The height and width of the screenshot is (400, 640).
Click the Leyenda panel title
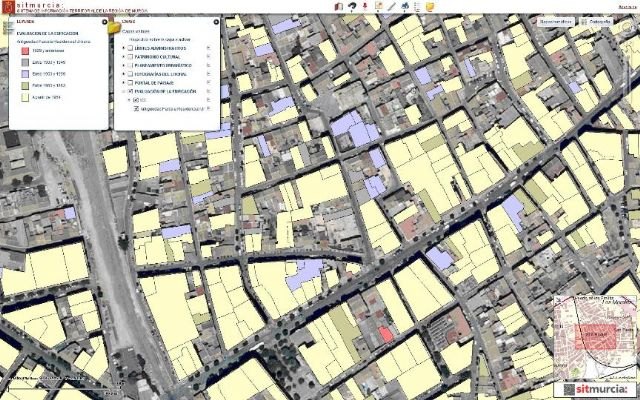(x=25, y=22)
